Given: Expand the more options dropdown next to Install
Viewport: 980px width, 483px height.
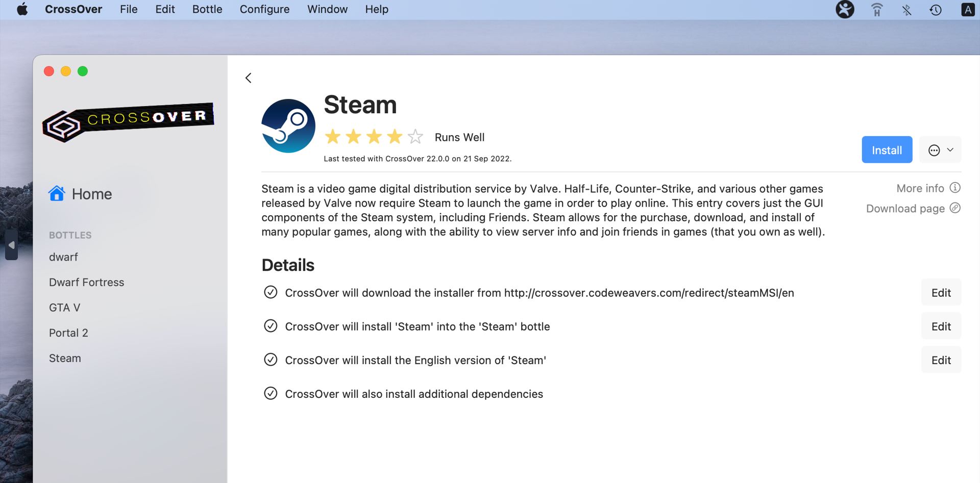Looking at the screenshot, I should (940, 150).
